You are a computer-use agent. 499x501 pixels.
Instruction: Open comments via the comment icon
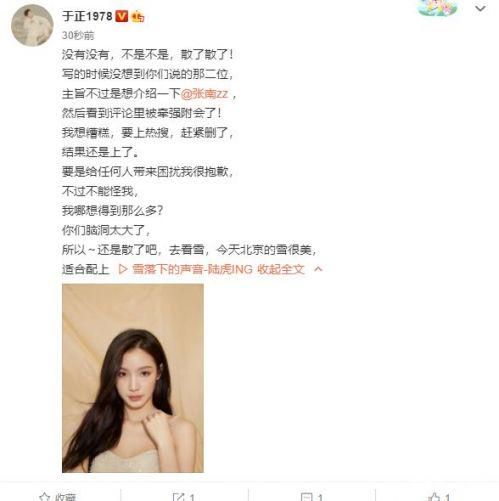[306, 497]
